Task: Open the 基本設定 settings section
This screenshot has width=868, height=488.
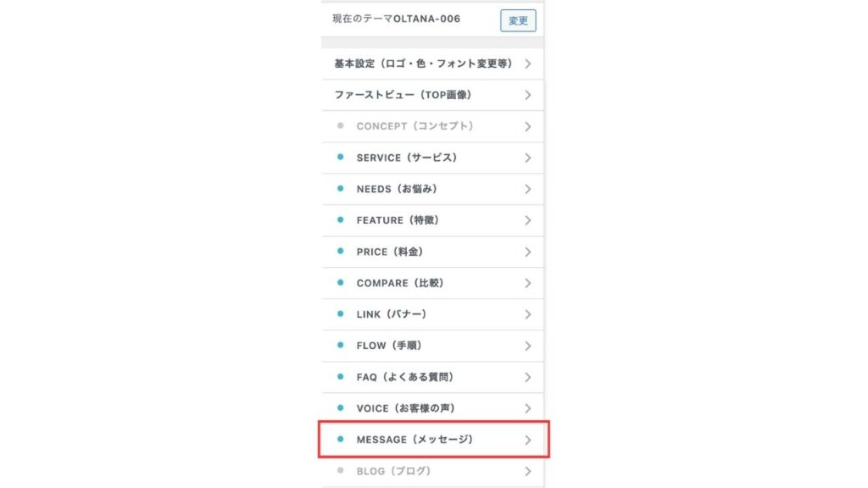Action: 432,64
